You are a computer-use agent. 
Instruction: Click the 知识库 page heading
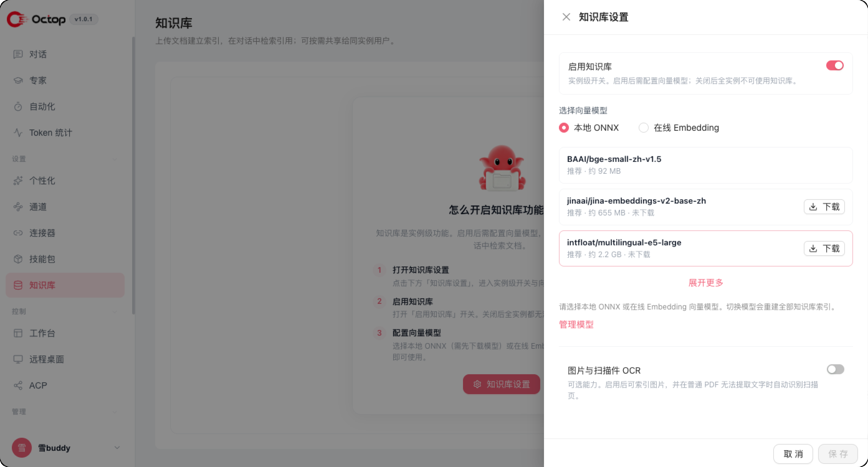pyautogui.click(x=174, y=24)
